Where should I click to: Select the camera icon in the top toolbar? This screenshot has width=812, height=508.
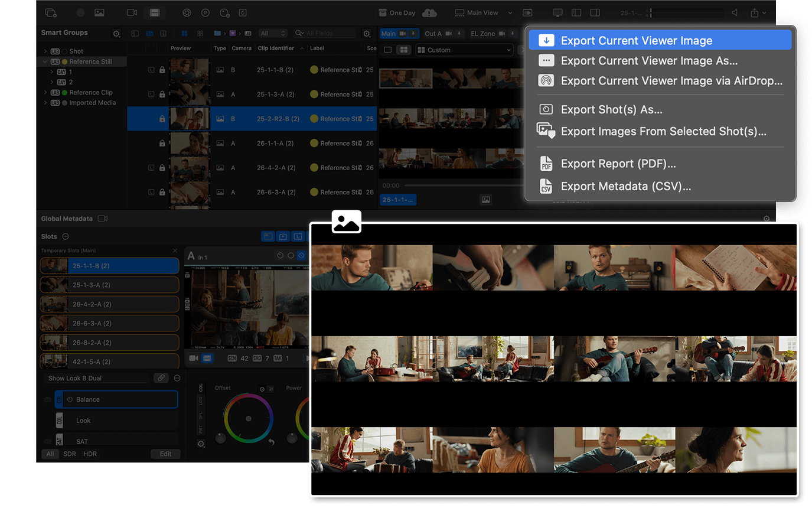tap(132, 12)
